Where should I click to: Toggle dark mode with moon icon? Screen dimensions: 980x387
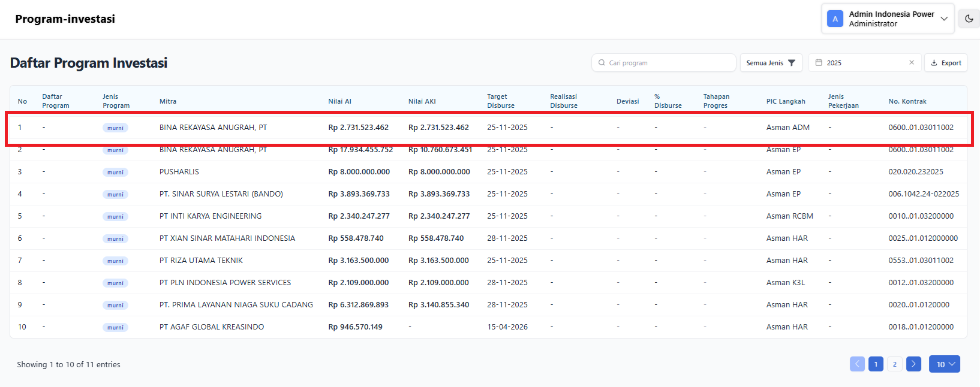tap(969, 19)
